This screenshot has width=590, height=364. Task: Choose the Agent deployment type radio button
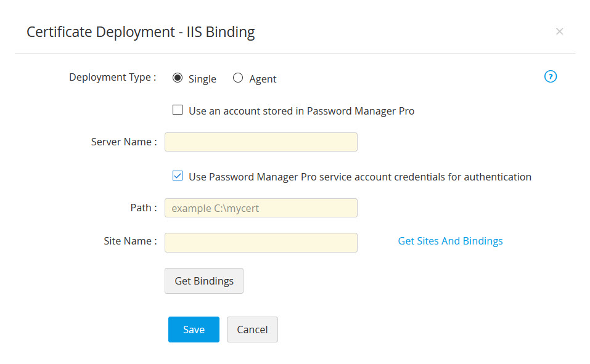pyautogui.click(x=238, y=78)
